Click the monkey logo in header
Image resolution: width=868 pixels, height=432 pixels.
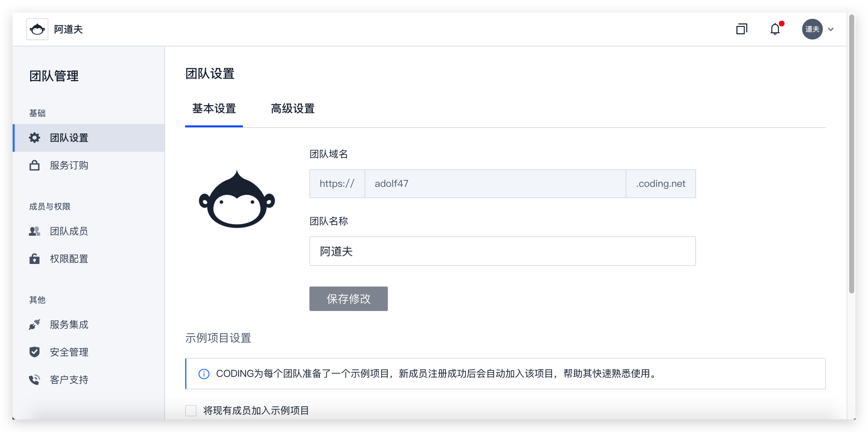37,29
